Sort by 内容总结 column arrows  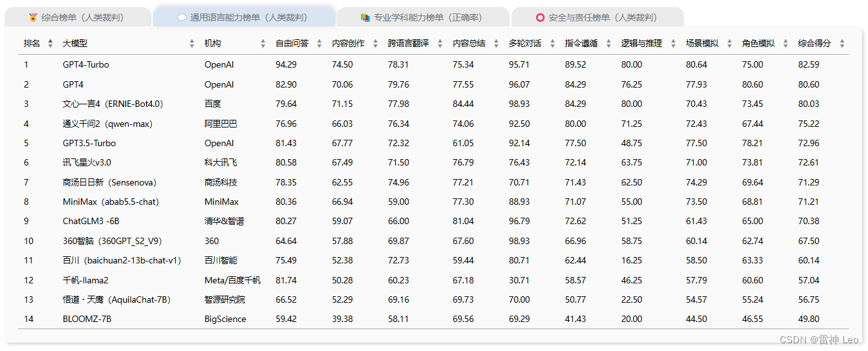[496, 44]
